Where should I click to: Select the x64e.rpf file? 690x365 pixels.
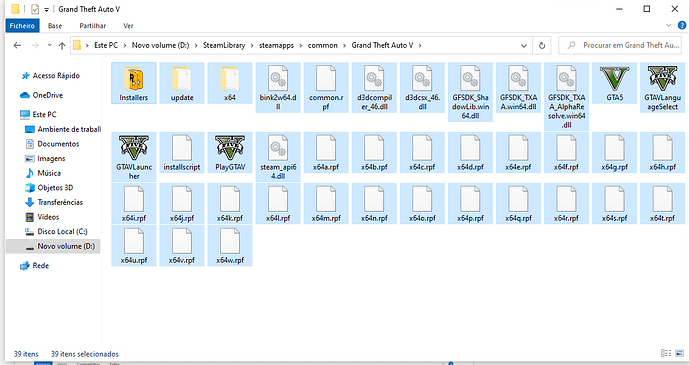pyautogui.click(x=518, y=153)
